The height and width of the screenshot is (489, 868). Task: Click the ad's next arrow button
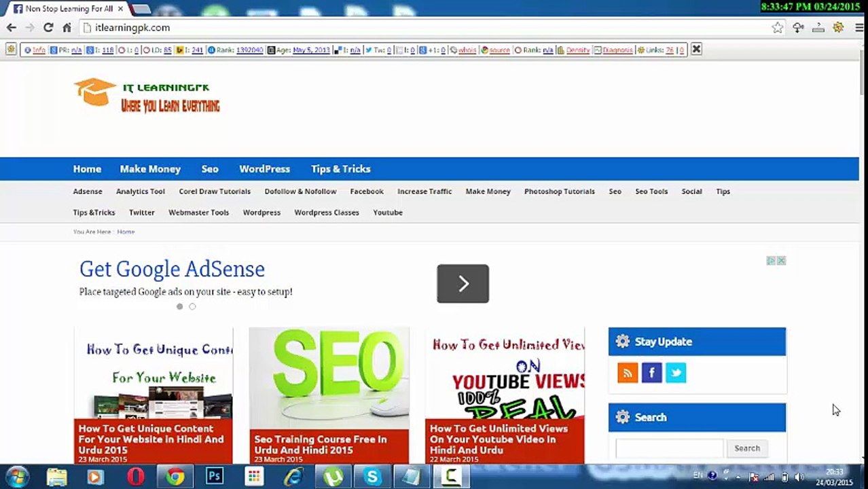pos(463,283)
